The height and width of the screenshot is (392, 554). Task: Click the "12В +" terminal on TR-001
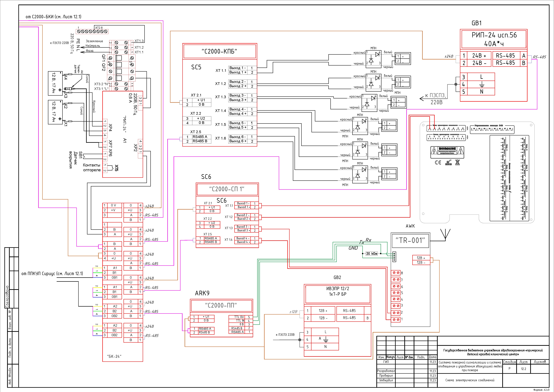(421, 258)
